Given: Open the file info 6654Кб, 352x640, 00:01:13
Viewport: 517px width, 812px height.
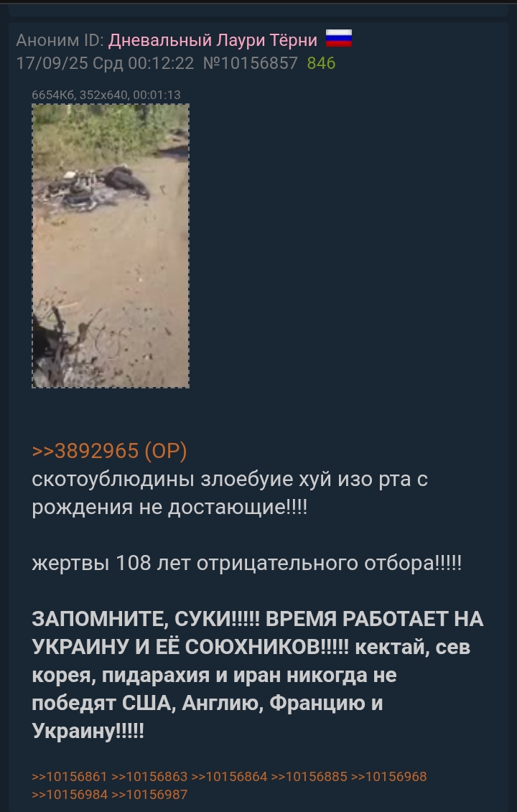Looking at the screenshot, I should pyautogui.click(x=106, y=95).
